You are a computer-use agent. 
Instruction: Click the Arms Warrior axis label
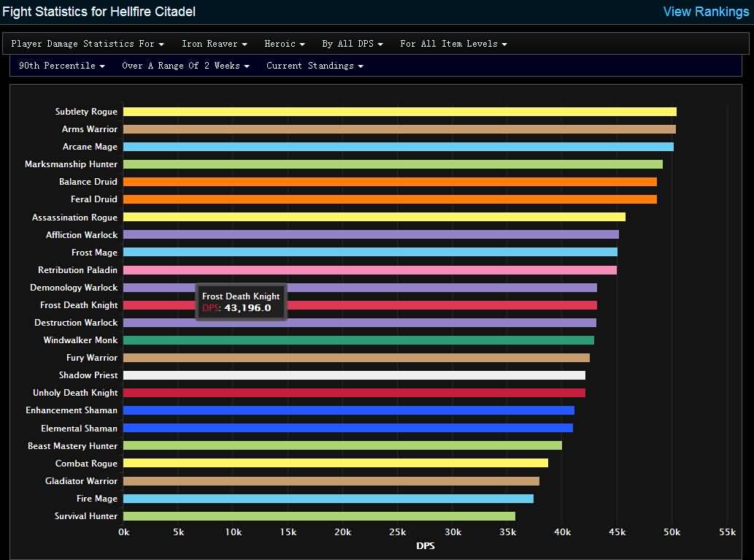click(x=90, y=129)
